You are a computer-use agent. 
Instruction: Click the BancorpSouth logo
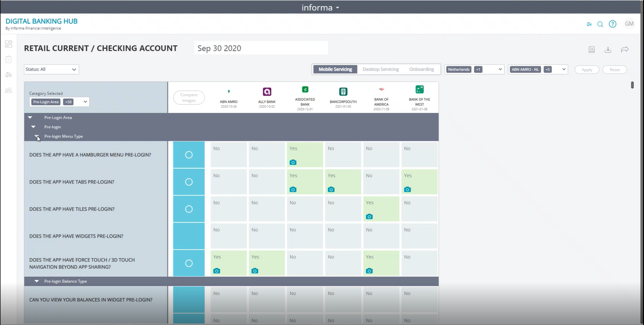pyautogui.click(x=343, y=91)
